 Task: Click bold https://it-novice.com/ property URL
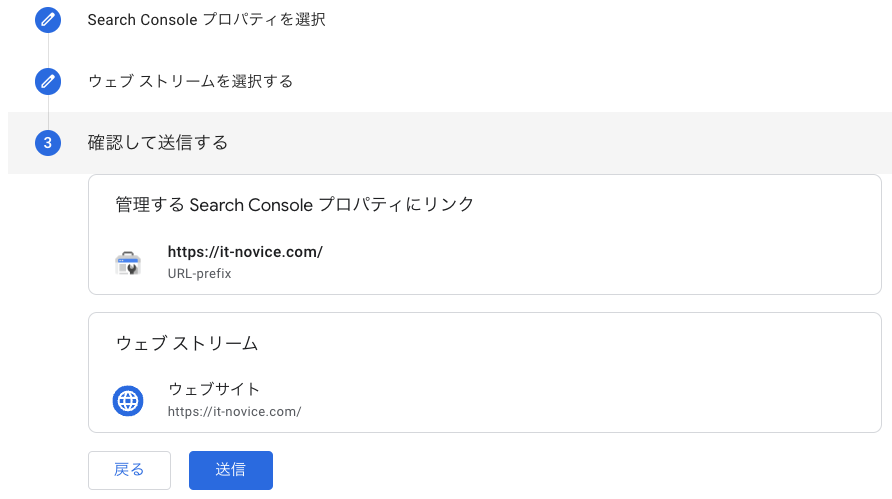245,252
